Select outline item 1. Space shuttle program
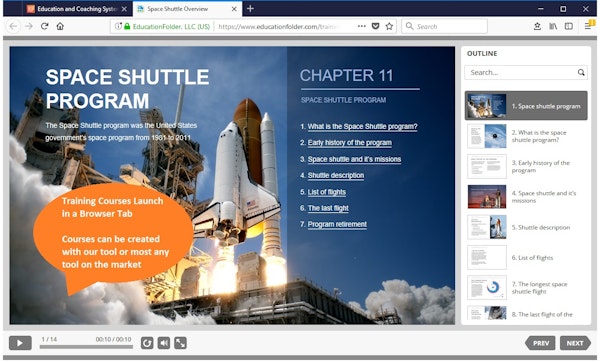The image size is (600, 363). click(x=526, y=106)
